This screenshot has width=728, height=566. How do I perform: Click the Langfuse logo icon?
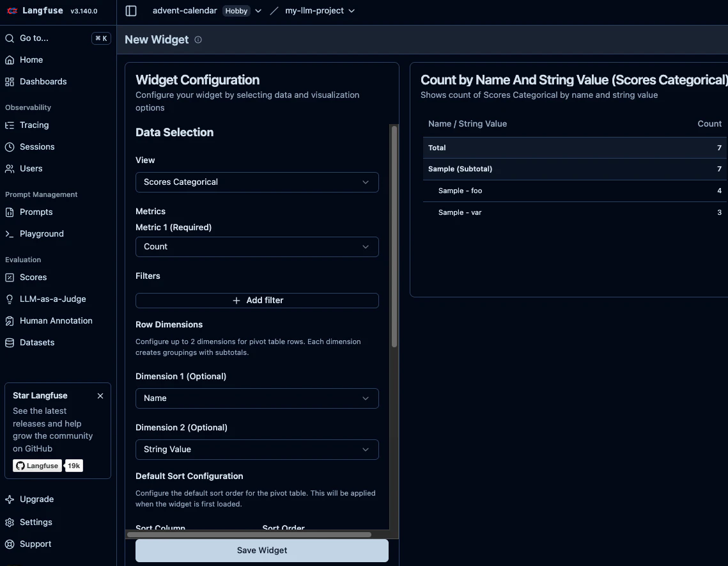[x=13, y=11]
